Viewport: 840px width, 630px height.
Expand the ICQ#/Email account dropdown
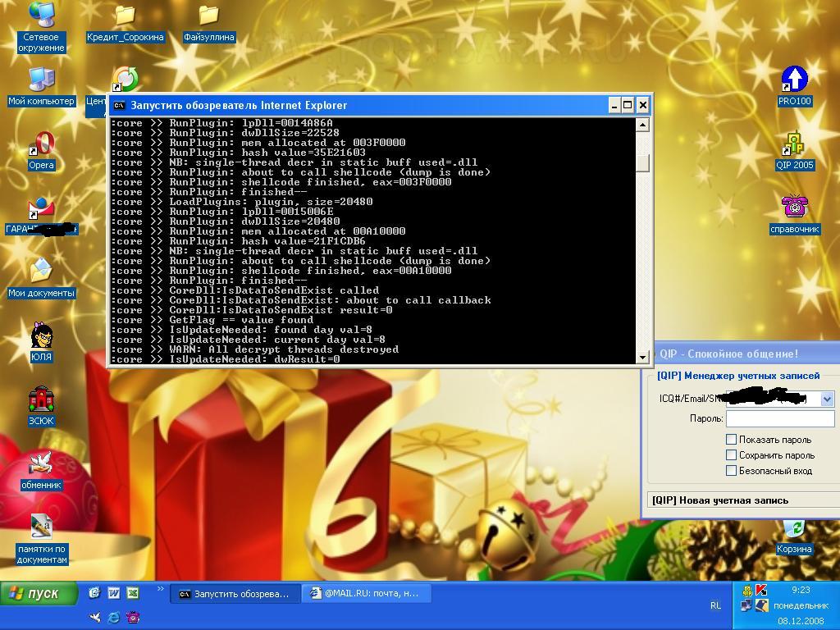coord(826,399)
